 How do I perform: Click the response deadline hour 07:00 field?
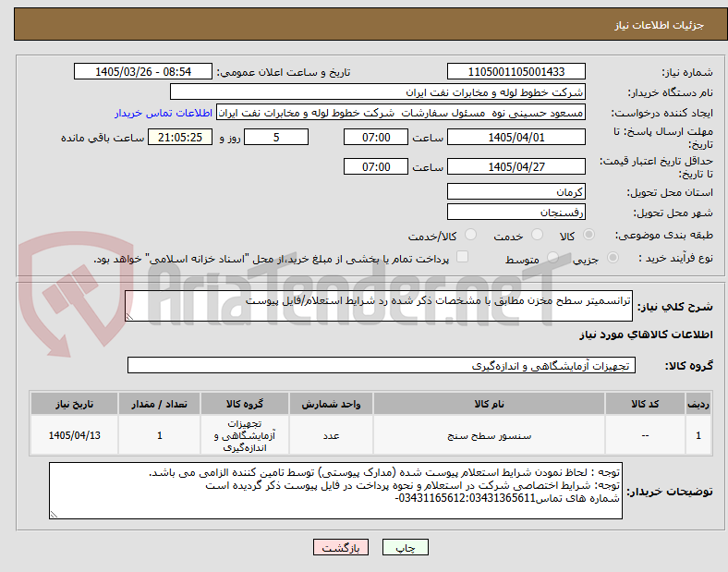tap(376, 137)
